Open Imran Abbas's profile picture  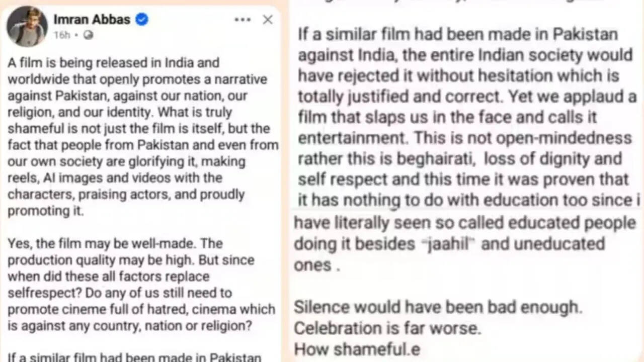pyautogui.click(x=27, y=26)
